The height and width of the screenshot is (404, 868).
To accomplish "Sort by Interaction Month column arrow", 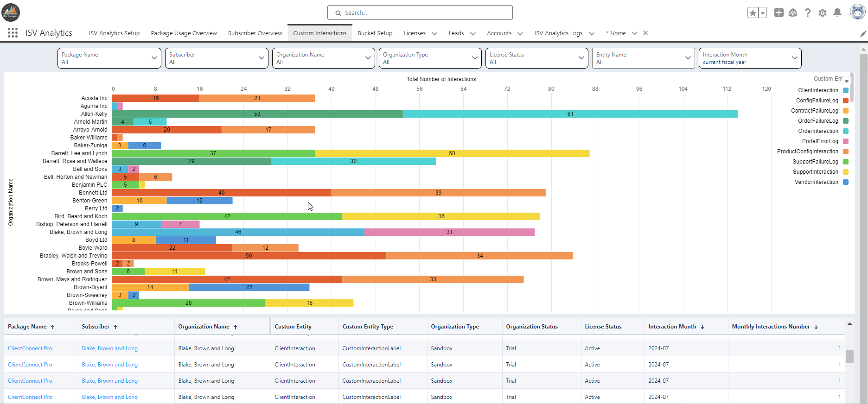I will pos(702,327).
